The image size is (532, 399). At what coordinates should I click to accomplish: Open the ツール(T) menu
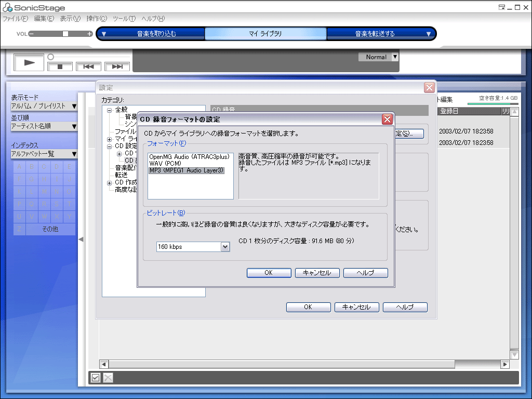point(124,19)
